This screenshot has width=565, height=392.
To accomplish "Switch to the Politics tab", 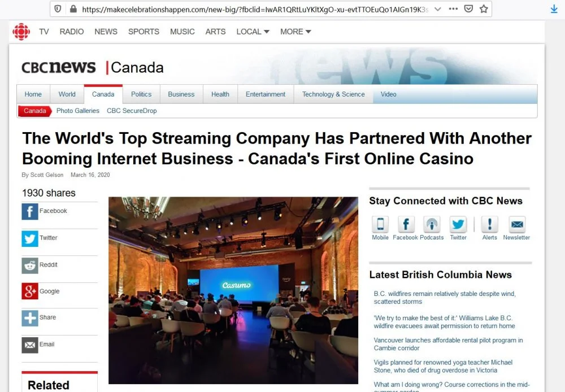I will click(141, 94).
